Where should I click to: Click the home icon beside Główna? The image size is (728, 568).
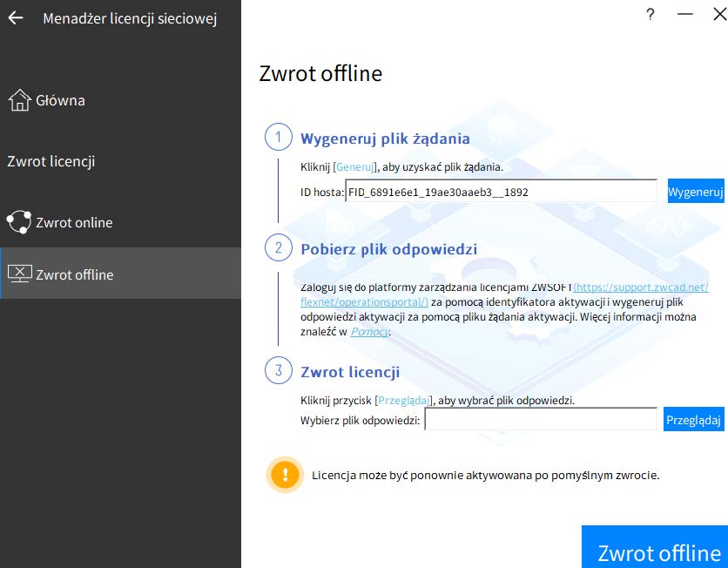tap(19, 100)
